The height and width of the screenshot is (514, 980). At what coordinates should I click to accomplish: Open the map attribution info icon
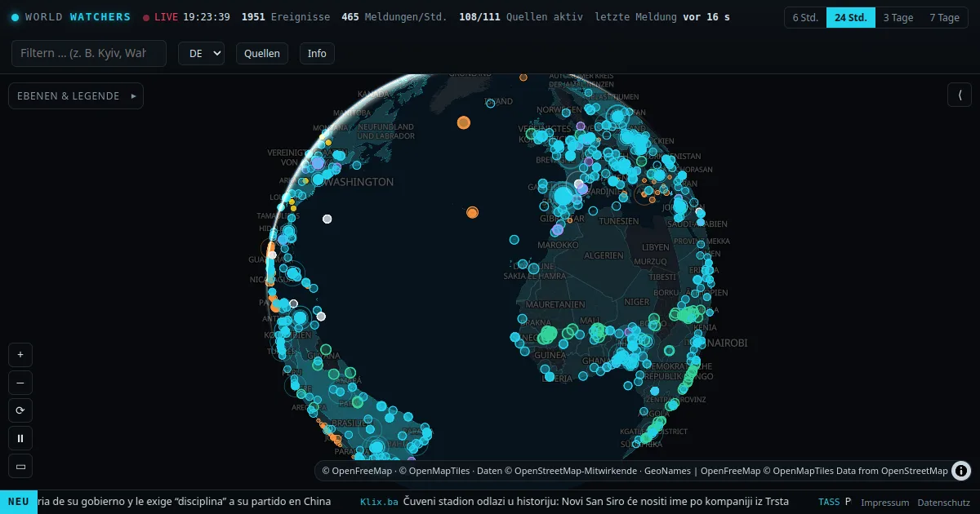pyautogui.click(x=961, y=471)
